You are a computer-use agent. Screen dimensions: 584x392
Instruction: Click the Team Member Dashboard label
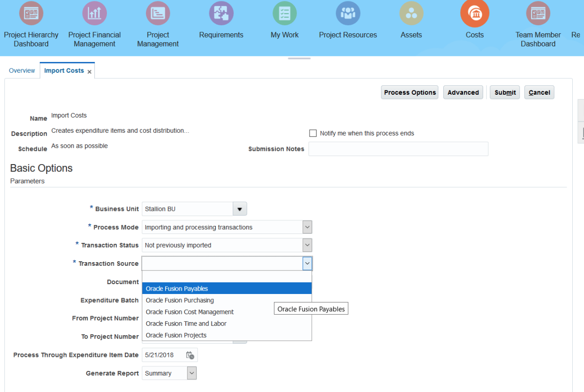(x=538, y=39)
